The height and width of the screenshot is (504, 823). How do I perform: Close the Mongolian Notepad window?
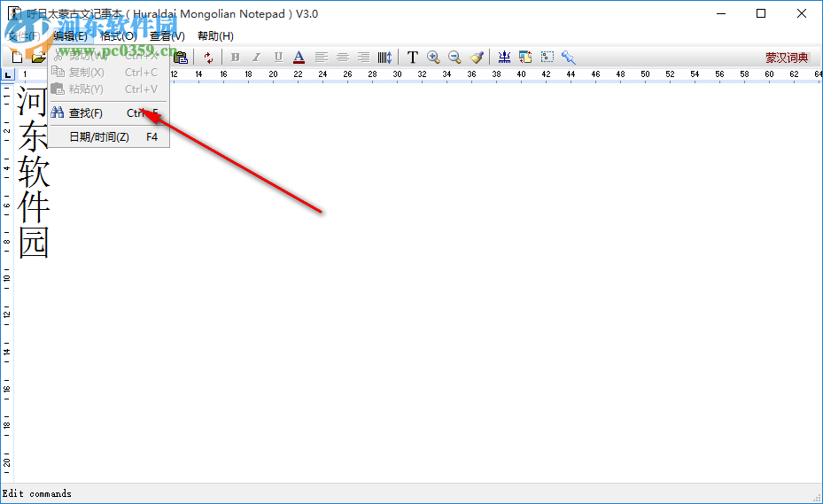click(802, 13)
